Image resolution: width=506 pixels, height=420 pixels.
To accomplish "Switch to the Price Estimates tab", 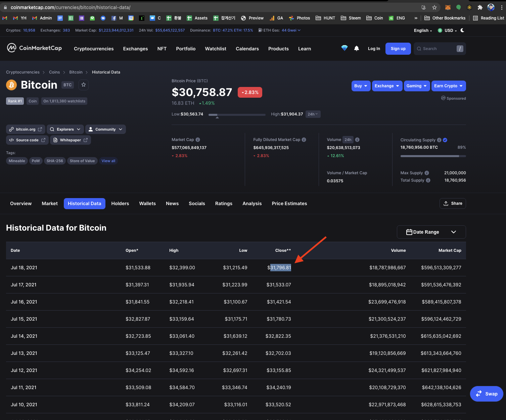I will pos(289,203).
